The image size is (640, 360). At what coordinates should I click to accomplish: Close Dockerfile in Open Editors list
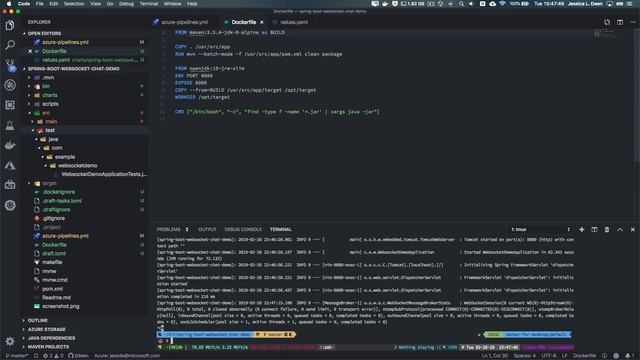(30, 51)
